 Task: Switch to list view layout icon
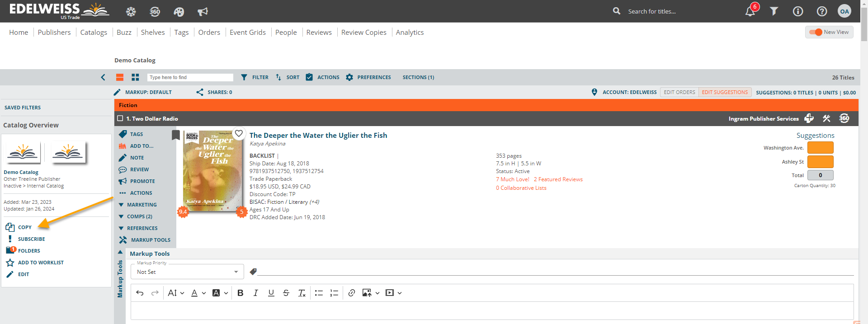click(x=120, y=77)
